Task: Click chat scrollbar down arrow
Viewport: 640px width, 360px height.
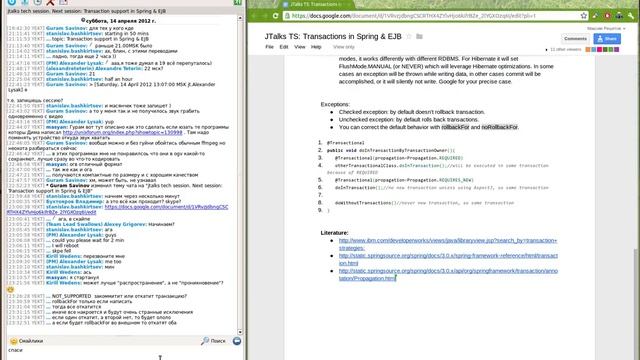Action: coord(240,332)
